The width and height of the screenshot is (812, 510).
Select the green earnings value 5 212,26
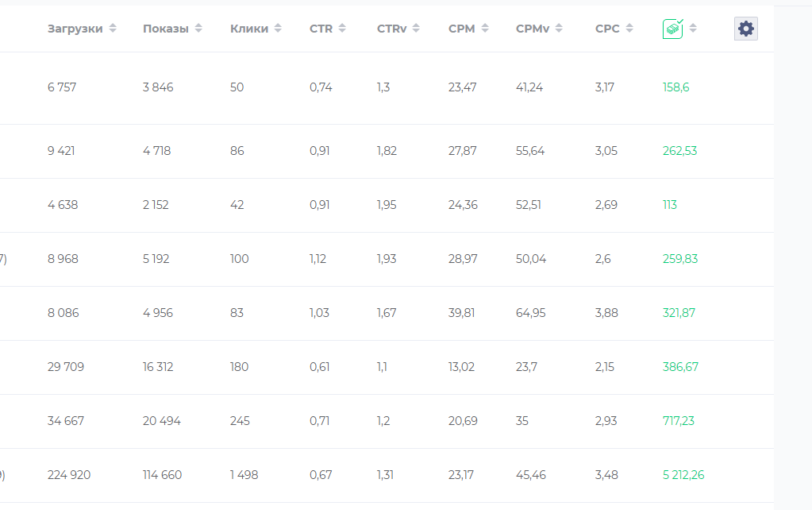tap(683, 475)
